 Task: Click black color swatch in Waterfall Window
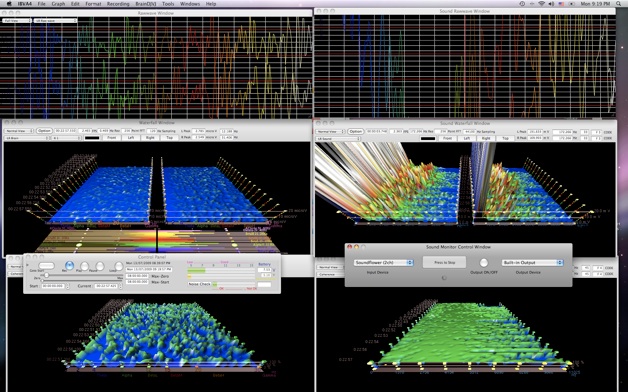[x=92, y=138]
